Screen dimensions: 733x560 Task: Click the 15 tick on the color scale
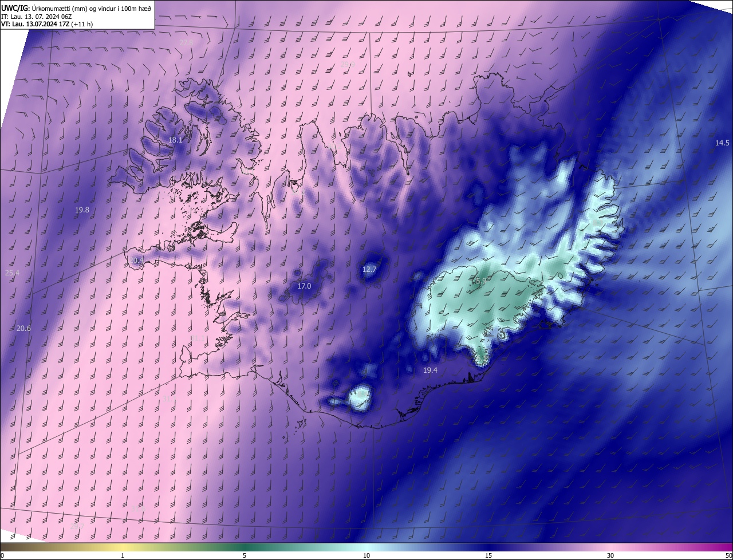click(x=488, y=555)
